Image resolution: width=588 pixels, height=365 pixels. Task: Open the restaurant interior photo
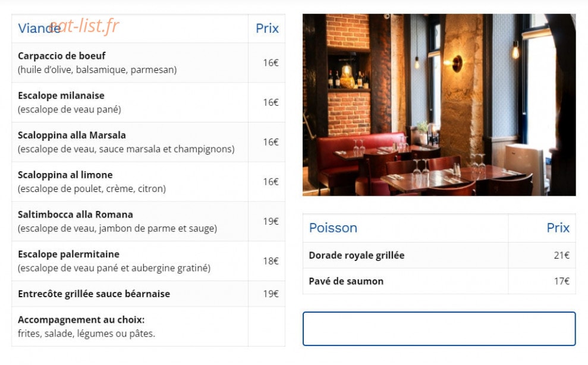tap(439, 105)
